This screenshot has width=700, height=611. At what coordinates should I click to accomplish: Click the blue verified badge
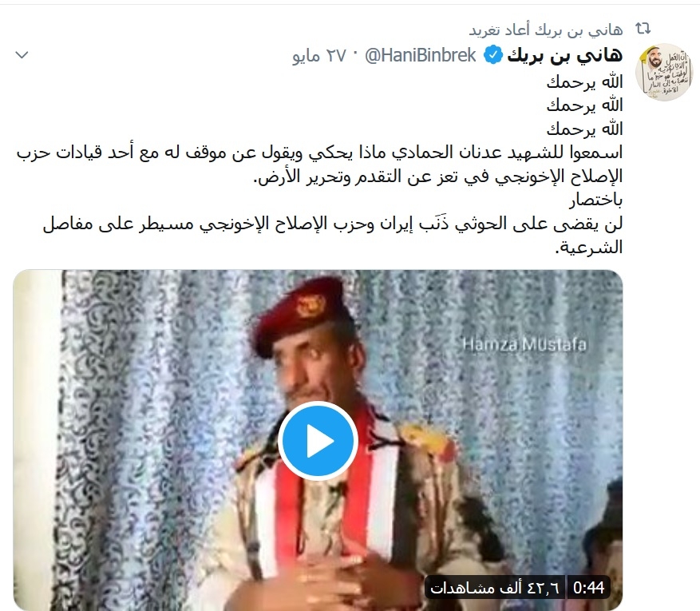[493, 55]
